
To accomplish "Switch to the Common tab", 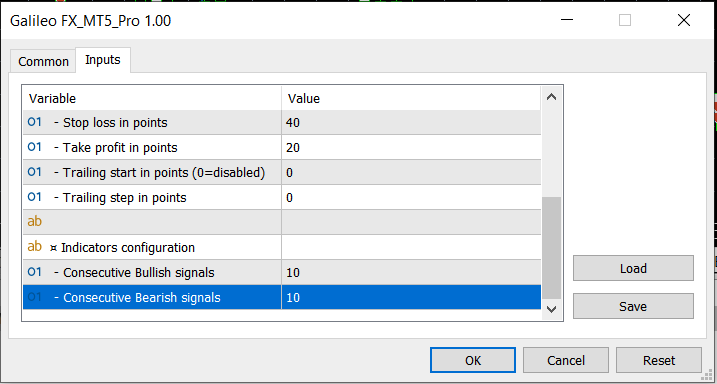I will (43, 61).
